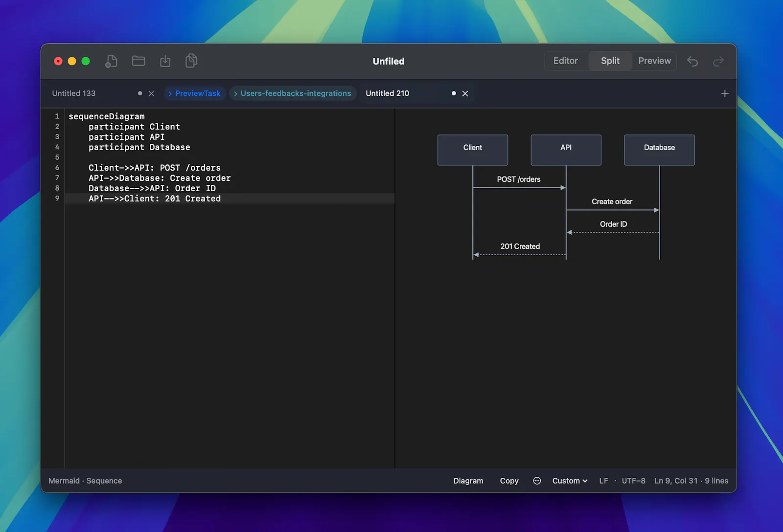Click the 'Create order' message label

[x=612, y=201]
